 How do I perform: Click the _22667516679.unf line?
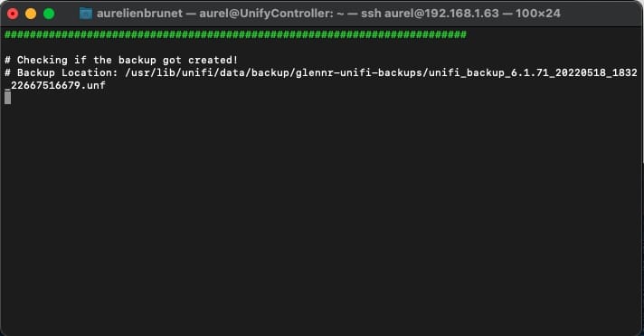pyautogui.click(x=55, y=85)
